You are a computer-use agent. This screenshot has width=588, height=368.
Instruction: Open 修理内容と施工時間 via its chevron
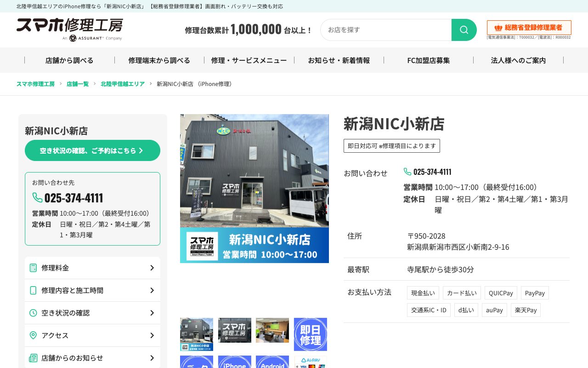[152, 290]
